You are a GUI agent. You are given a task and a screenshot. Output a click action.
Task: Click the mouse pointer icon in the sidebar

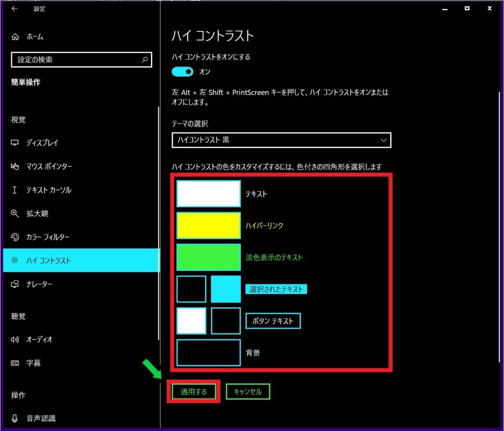[x=15, y=166]
